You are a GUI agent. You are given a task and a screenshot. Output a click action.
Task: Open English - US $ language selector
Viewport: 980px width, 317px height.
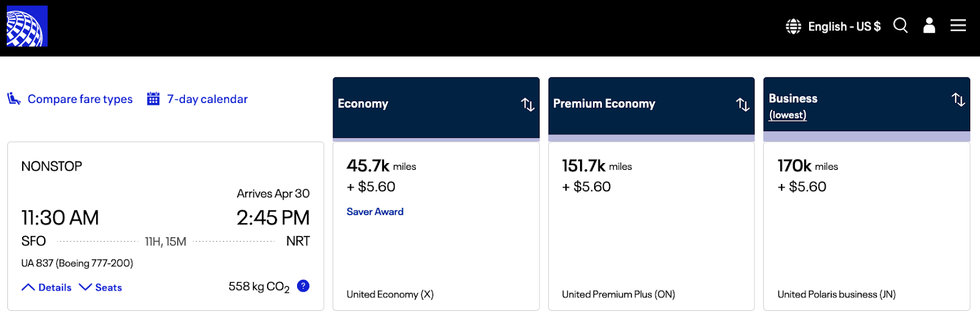[x=844, y=26]
